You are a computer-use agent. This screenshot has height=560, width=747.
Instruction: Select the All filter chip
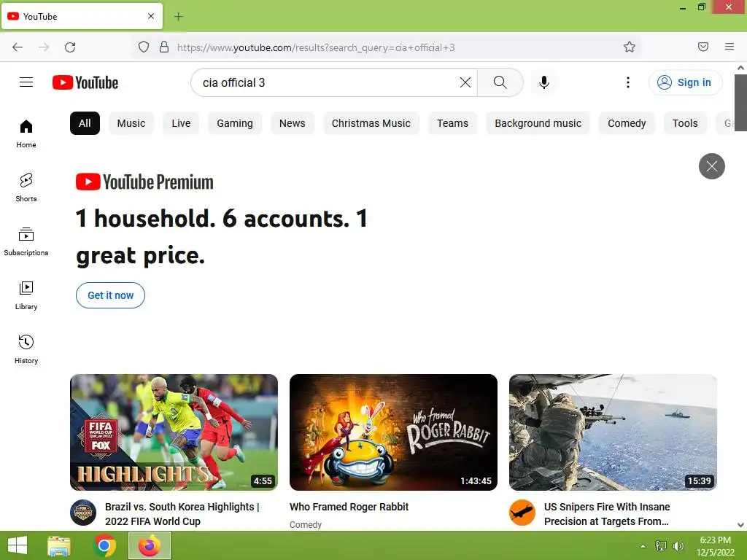point(85,123)
